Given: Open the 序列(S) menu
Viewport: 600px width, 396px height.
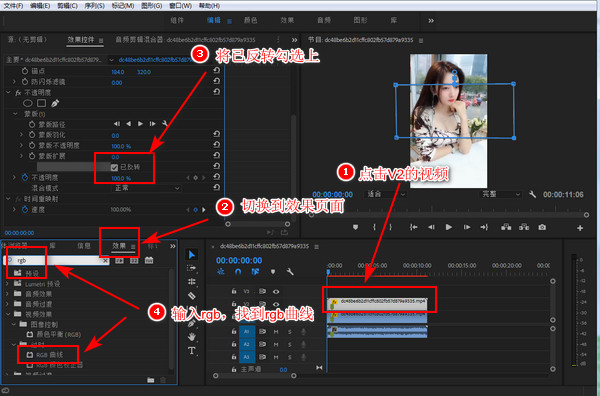Looking at the screenshot, I should pyautogui.click(x=94, y=6).
